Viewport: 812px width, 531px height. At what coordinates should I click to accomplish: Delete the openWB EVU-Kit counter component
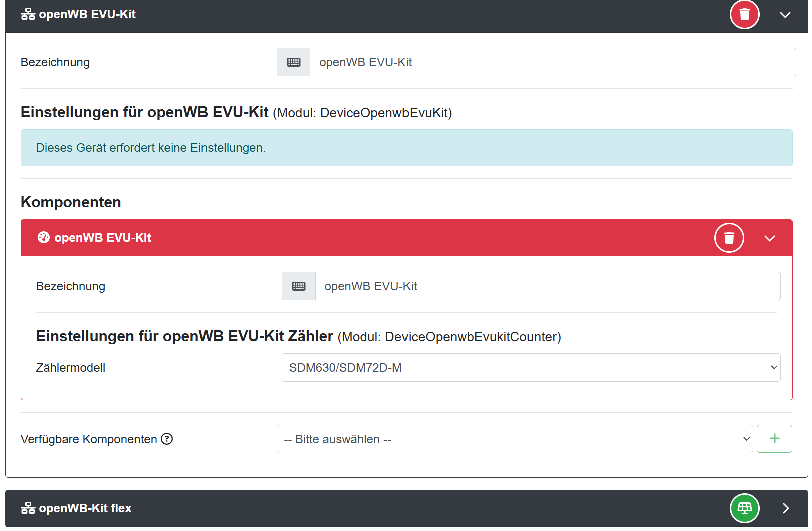pos(729,238)
